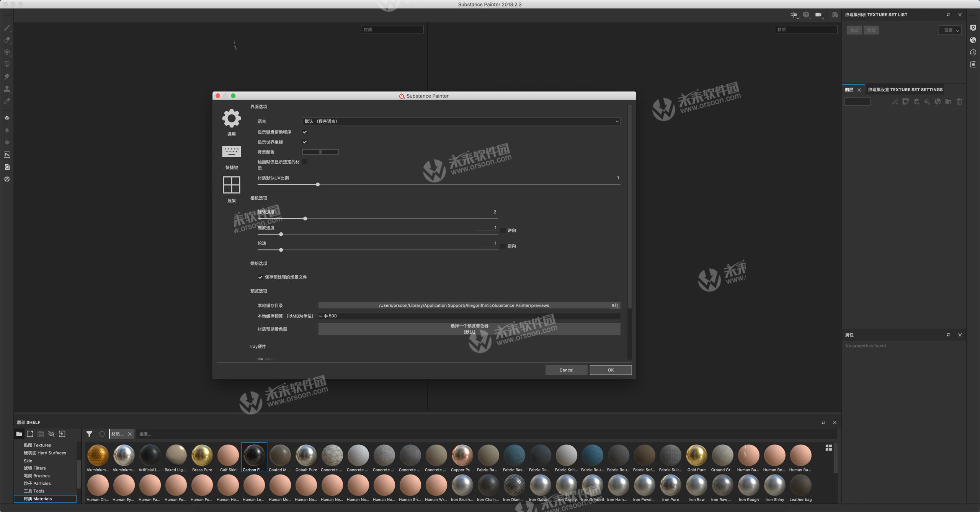Click the add folder icon in Layers panel
Viewport: 980px width, 512px height.
948,101
